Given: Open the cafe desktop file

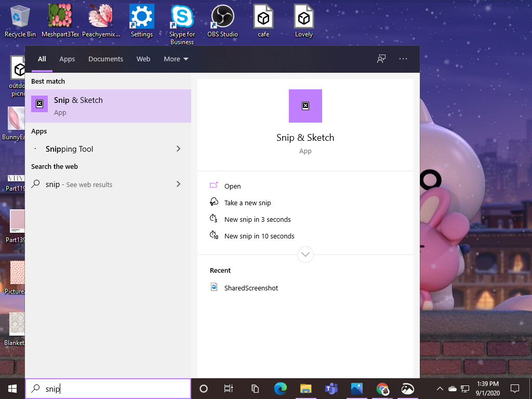Looking at the screenshot, I should click(x=263, y=21).
